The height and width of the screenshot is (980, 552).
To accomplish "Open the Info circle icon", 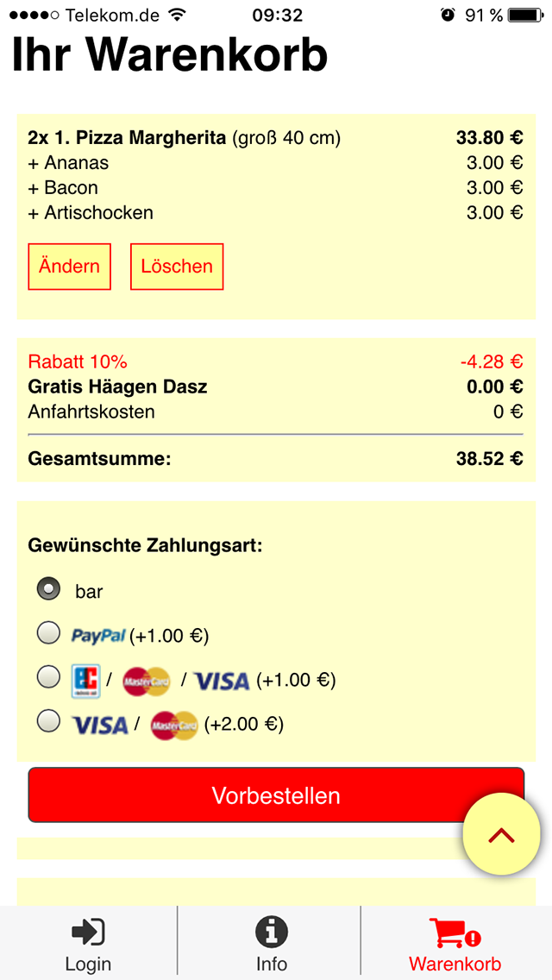I will tap(272, 933).
